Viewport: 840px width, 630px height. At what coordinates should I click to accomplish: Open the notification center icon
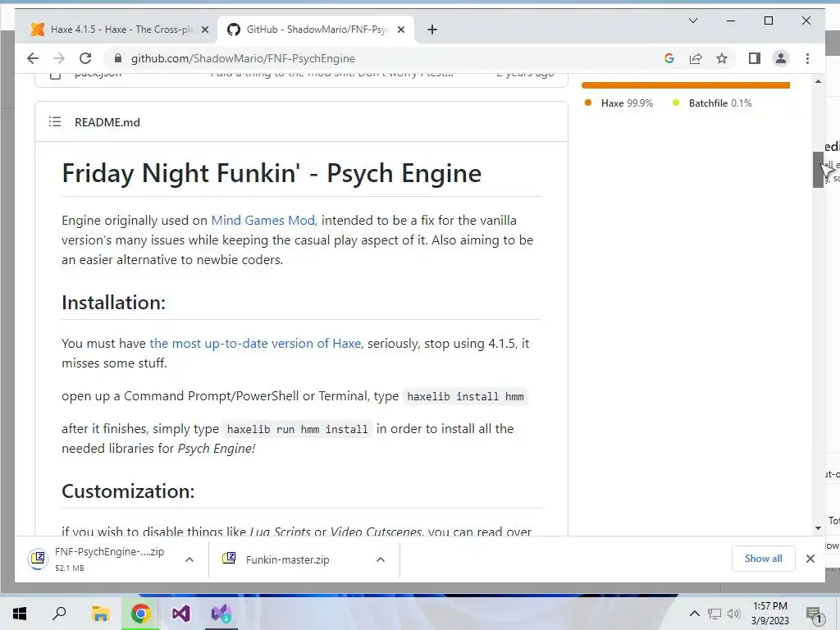815,614
